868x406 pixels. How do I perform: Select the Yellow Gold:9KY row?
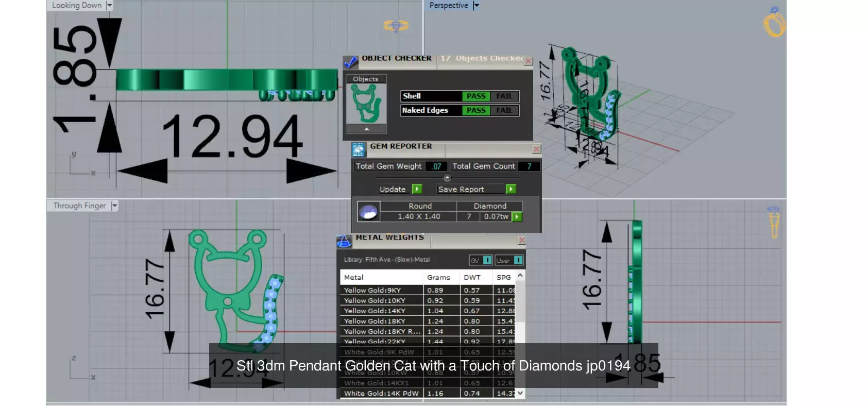point(428,290)
